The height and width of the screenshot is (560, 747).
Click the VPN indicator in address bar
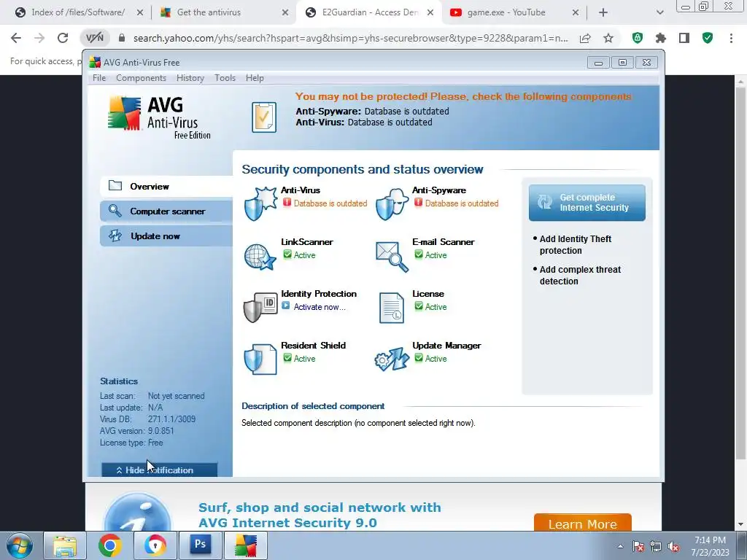point(95,38)
